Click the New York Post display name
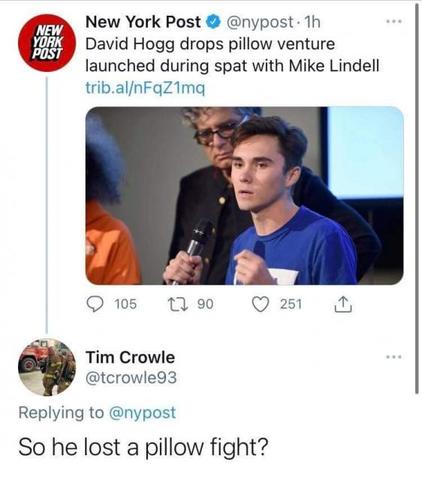 pyautogui.click(x=143, y=22)
